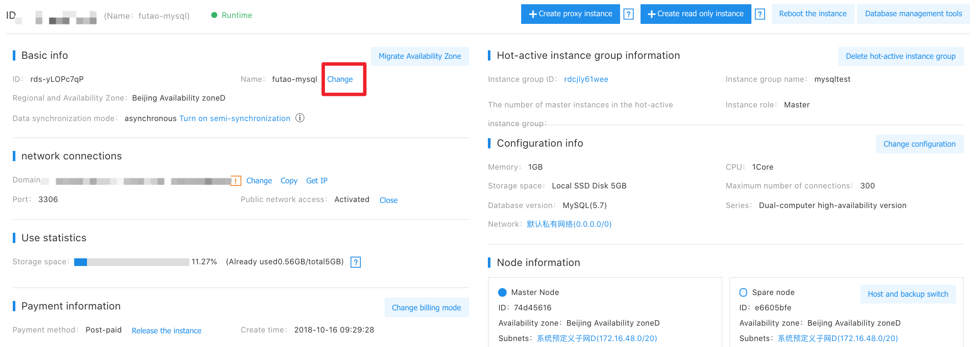Open Database management tools
Viewport: 980px width, 347px height.
[x=913, y=14]
